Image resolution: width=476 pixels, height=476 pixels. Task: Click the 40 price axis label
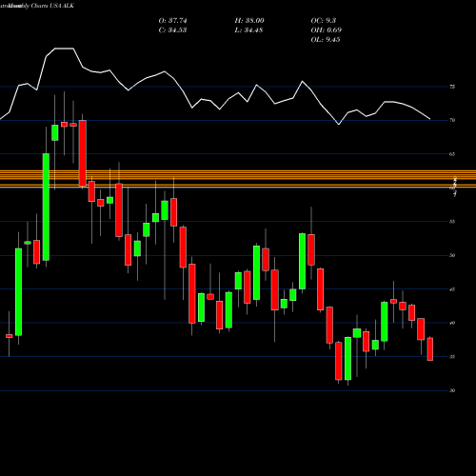[x=452, y=323]
